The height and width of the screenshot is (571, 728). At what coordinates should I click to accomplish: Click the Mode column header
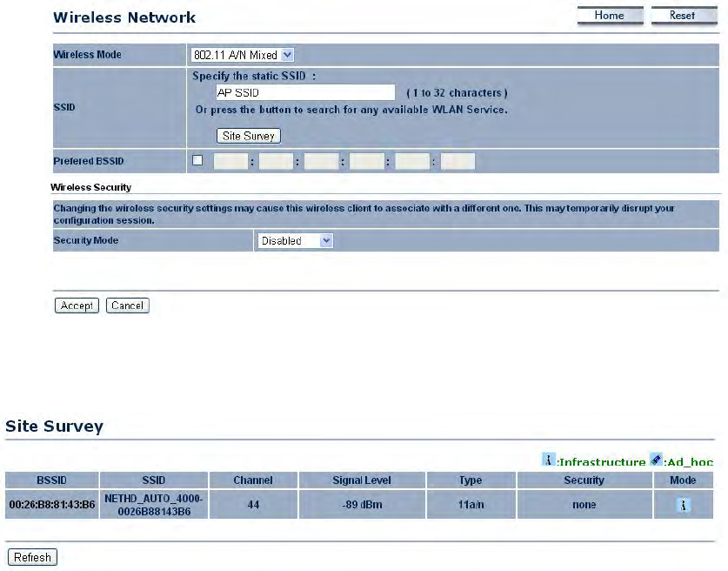tap(683, 480)
